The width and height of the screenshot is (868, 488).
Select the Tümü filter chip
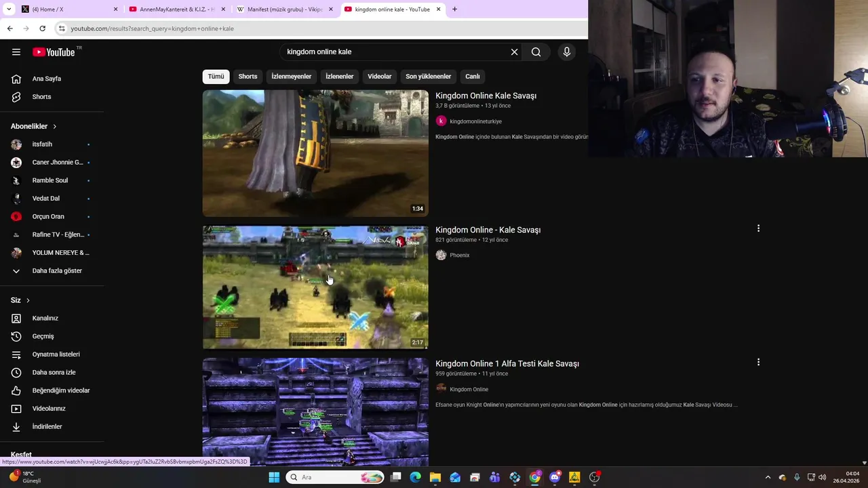coord(216,77)
